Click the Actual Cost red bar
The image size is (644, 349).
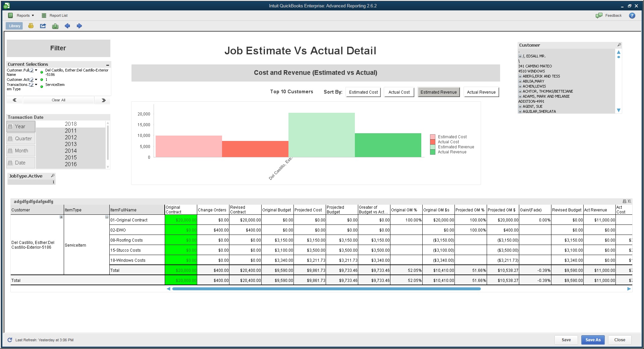click(x=255, y=149)
